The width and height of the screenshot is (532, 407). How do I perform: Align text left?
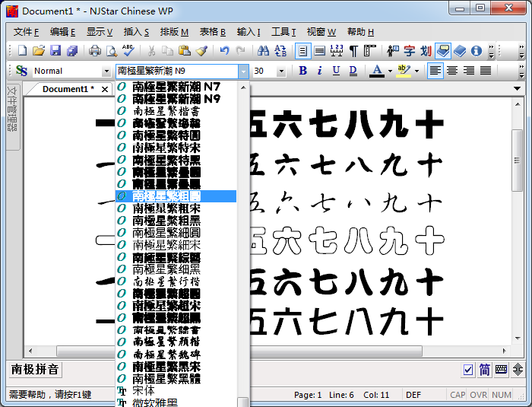pyautogui.click(x=435, y=71)
